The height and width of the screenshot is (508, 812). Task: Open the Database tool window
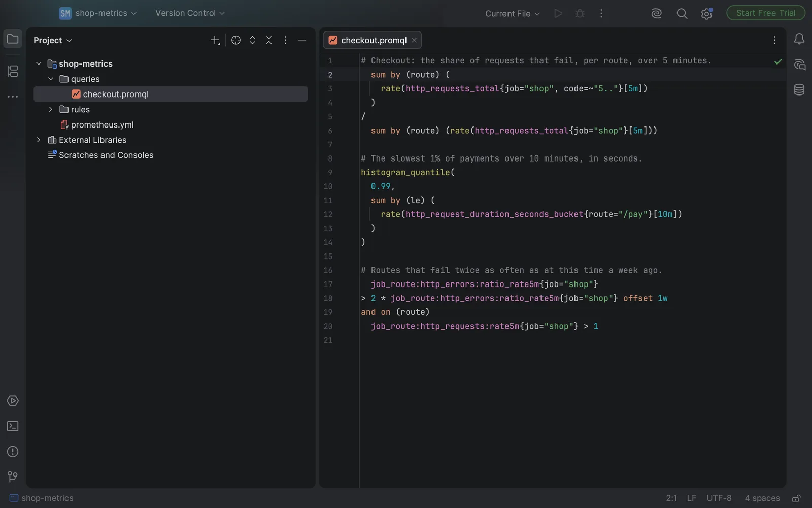799,90
